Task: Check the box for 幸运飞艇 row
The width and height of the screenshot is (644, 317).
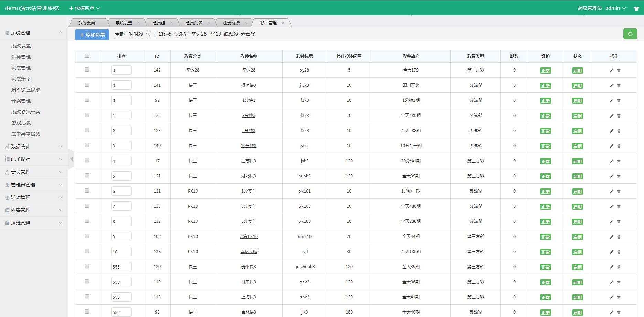Action: pyautogui.click(x=87, y=251)
